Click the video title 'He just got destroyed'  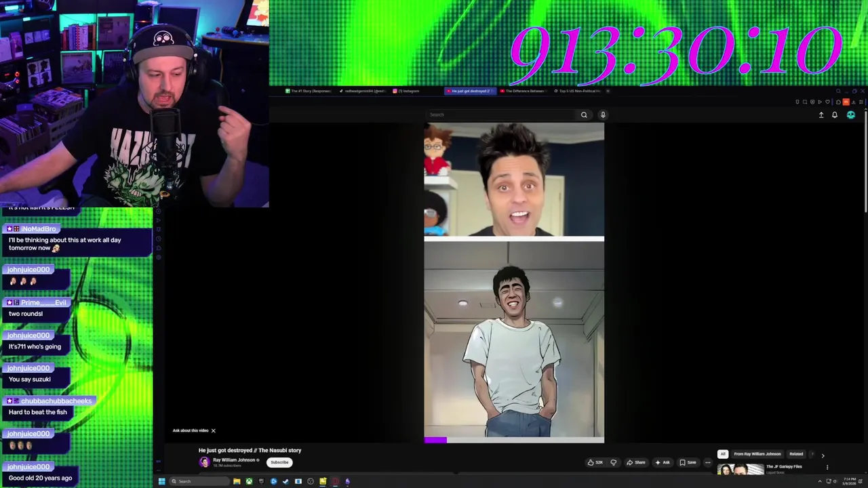click(x=250, y=450)
